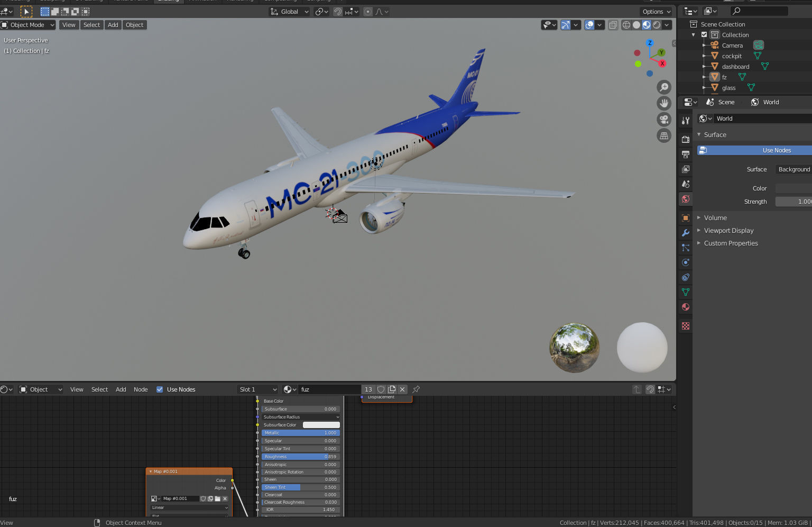Open Surface Background shader selector
This screenshot has height=527, width=812.
pyautogui.click(x=793, y=169)
